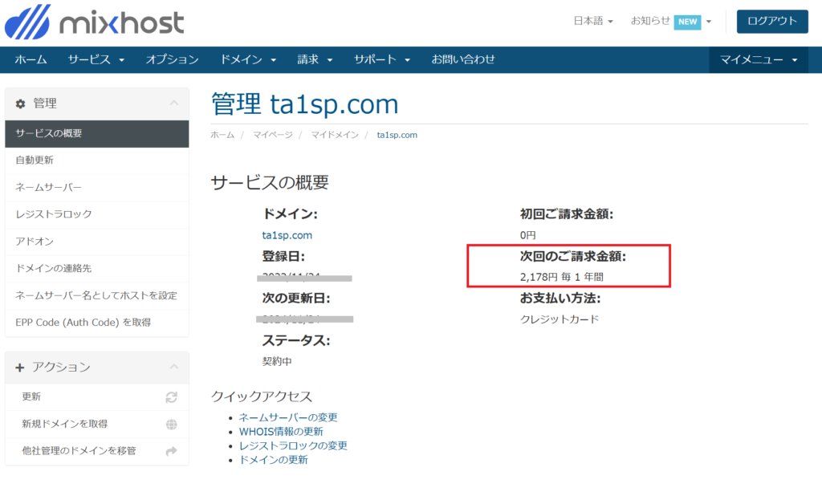Collapse the アクション panel with its chevron
Screen dimensions: 822x504
pyautogui.click(x=173, y=368)
